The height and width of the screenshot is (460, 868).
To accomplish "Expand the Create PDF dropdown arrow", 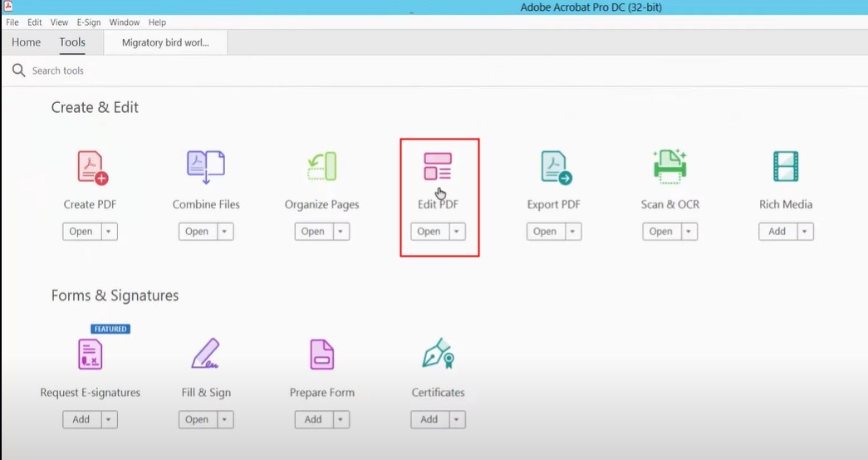I will click(x=109, y=232).
